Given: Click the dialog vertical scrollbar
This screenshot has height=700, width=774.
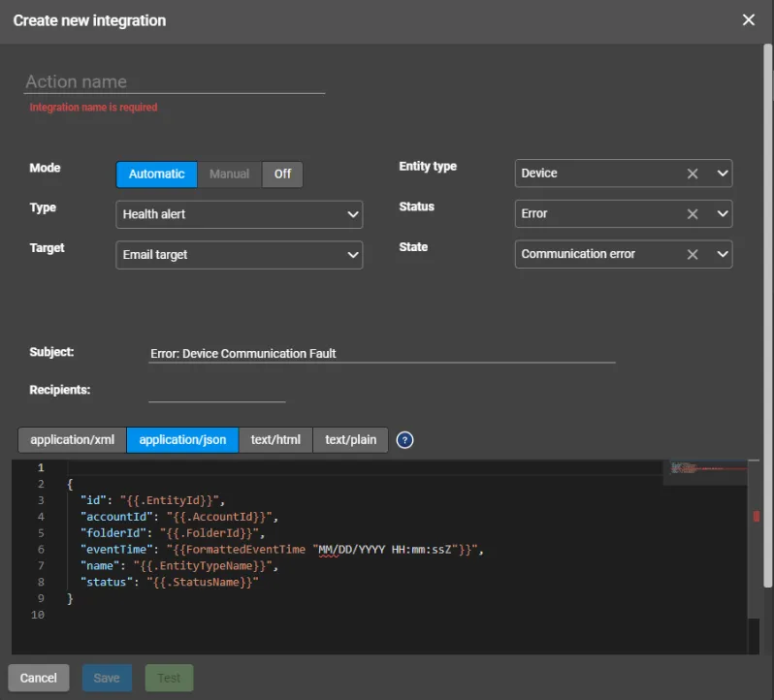Looking at the screenshot, I should 767,316.
